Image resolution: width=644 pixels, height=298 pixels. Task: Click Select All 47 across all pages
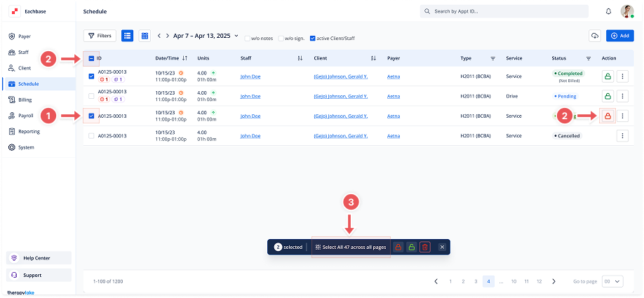tap(350, 247)
